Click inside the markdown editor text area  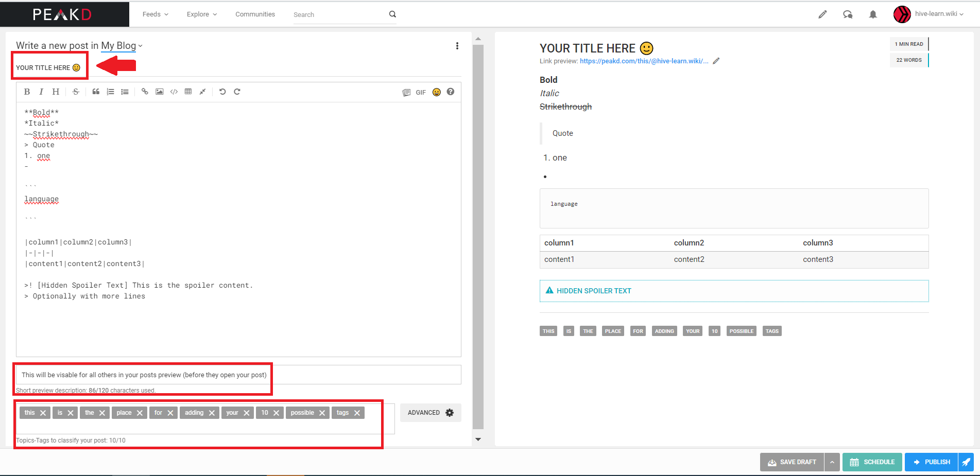coord(238,229)
